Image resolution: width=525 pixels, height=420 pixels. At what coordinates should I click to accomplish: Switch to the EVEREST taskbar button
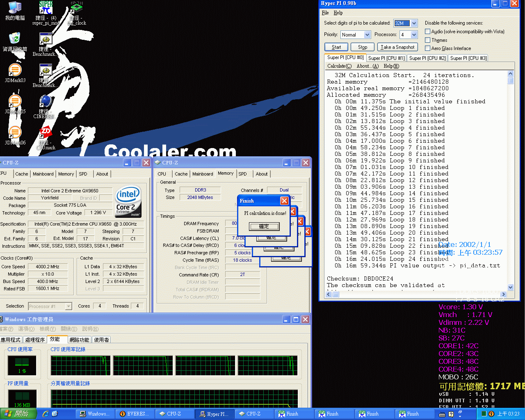[135, 414]
